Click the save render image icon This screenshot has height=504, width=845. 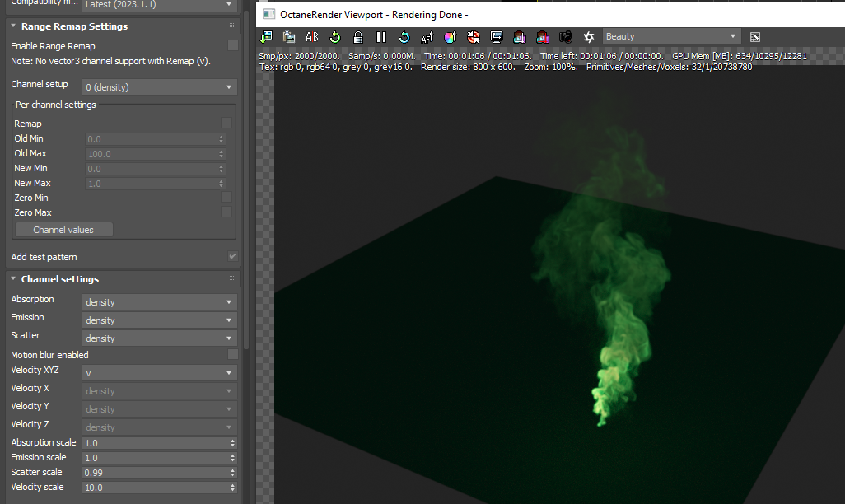(266, 37)
